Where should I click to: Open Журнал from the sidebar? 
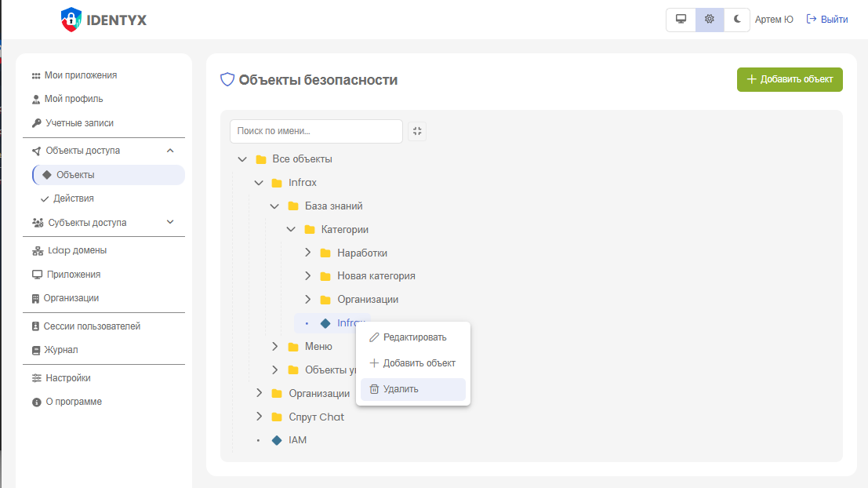tap(60, 350)
